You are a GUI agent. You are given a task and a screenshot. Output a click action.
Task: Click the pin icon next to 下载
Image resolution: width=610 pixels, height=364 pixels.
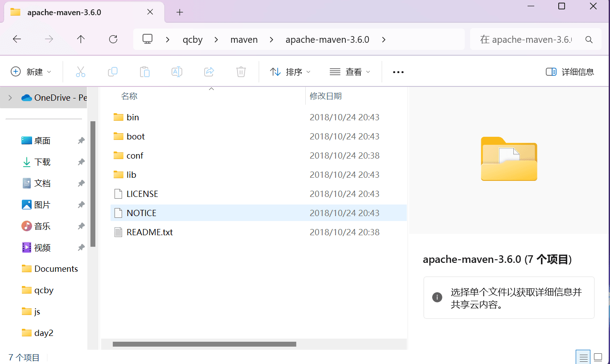[81, 162]
